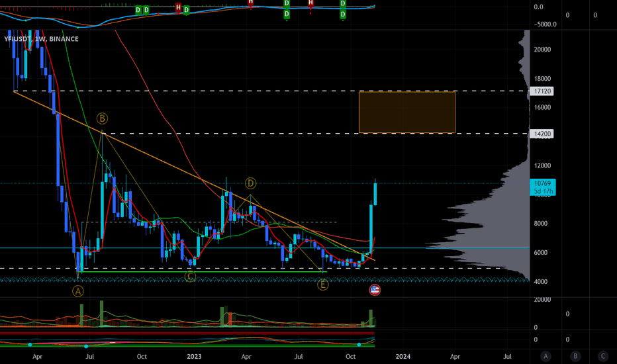The width and height of the screenshot is (617, 364).
Task: Click the gray A button in bottom-right corner
Action: pyautogui.click(x=546, y=356)
